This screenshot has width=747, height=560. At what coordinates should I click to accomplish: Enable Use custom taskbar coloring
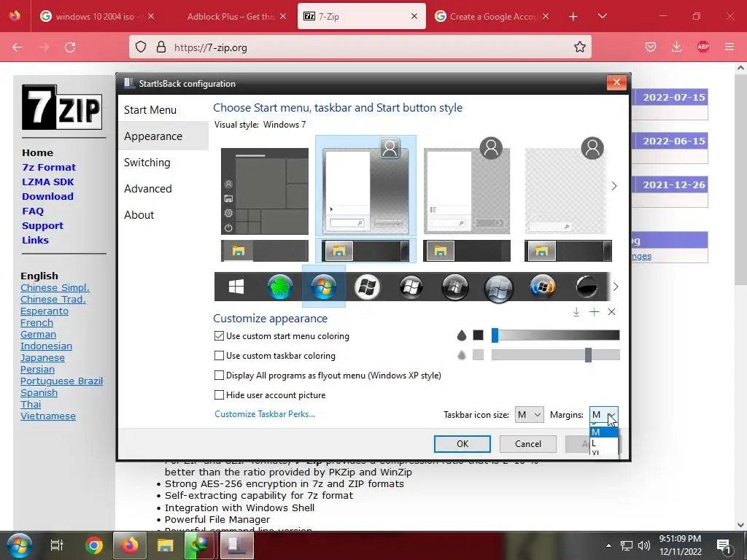click(219, 355)
